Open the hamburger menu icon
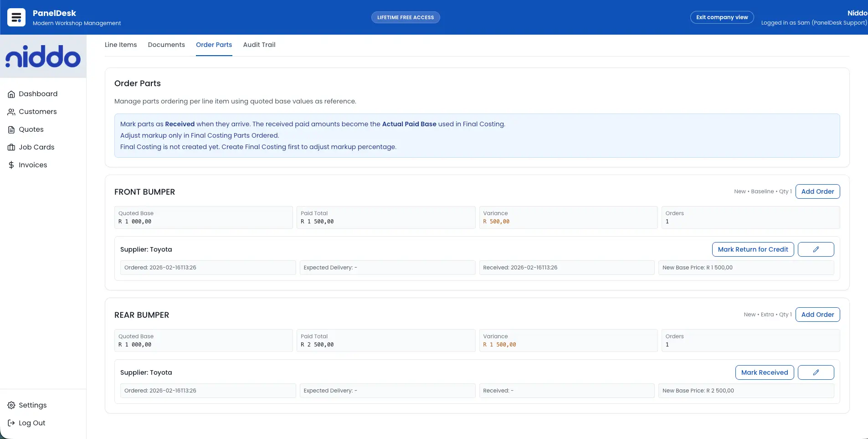This screenshot has width=868, height=439. [x=16, y=17]
